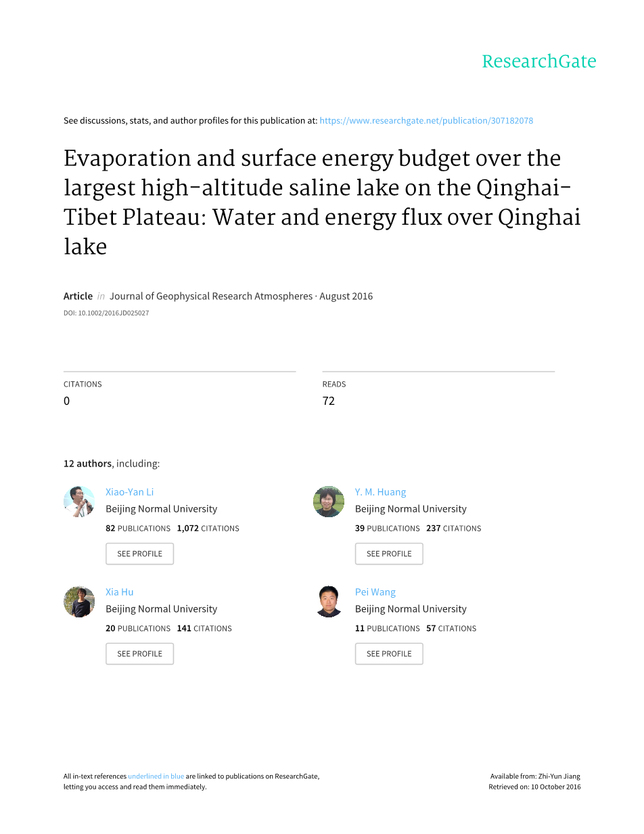
Task: Open the Xiao-Yan Li author name link
Action: 130,492
